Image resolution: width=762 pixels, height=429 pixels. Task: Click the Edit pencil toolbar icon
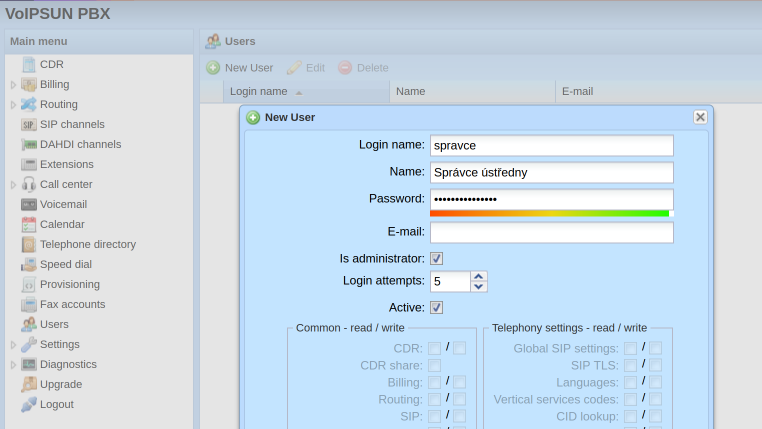pos(294,68)
